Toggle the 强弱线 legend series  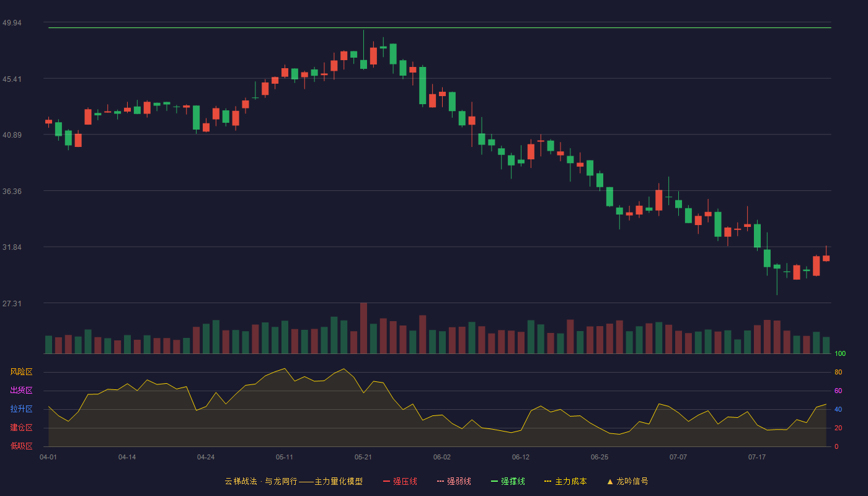[x=454, y=481]
